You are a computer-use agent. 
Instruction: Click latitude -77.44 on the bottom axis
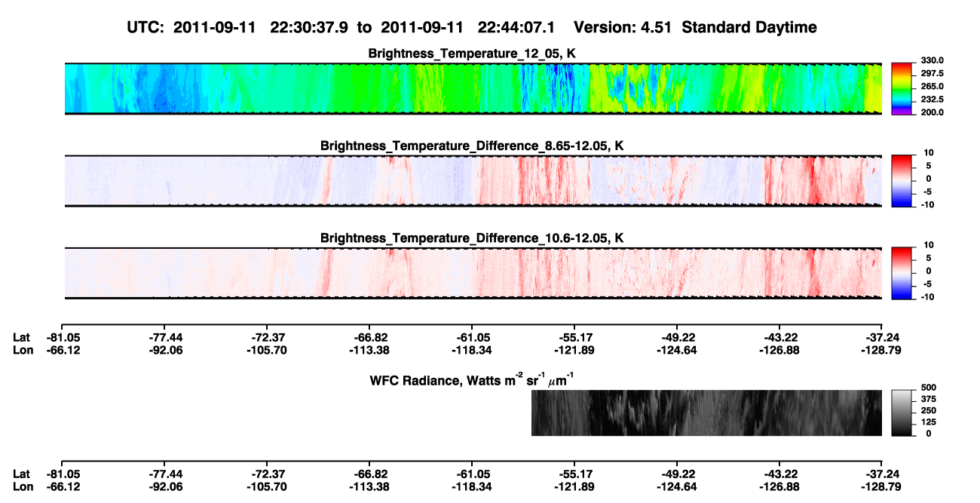coord(167,474)
